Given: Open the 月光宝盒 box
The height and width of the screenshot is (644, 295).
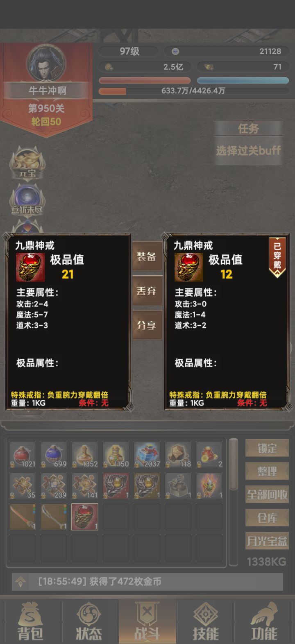Looking at the screenshot, I should tap(267, 541).
